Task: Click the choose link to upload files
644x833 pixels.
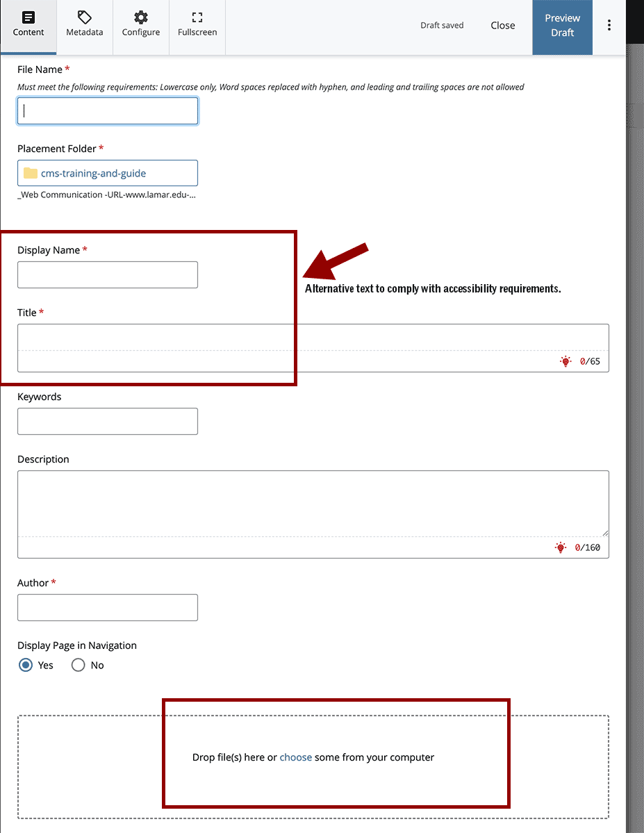Action: 296,757
